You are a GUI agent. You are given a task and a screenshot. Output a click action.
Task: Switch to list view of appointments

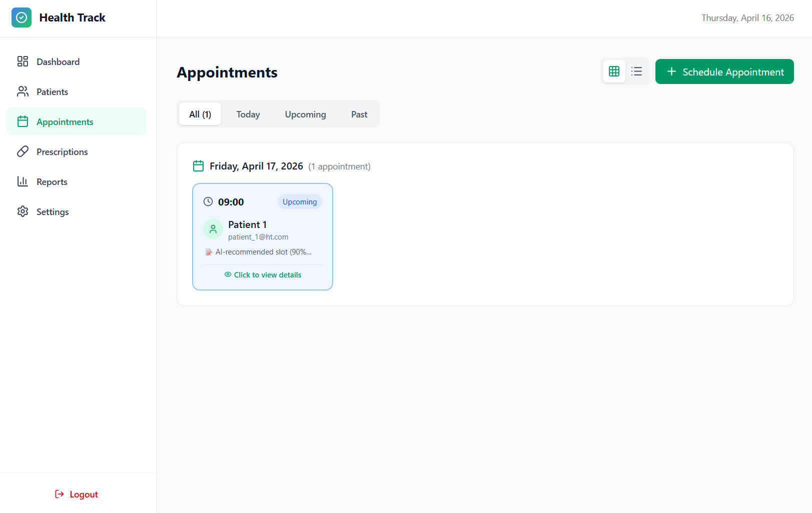[x=636, y=71]
